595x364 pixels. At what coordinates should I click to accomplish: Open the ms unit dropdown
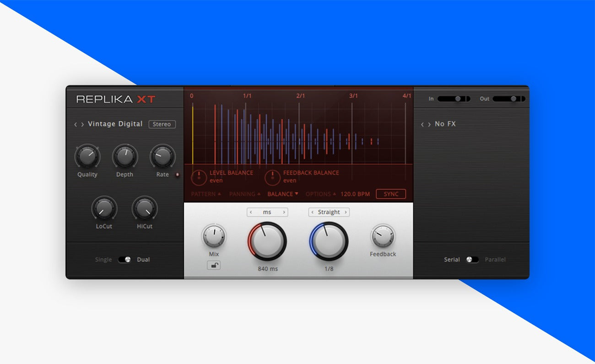point(267,212)
